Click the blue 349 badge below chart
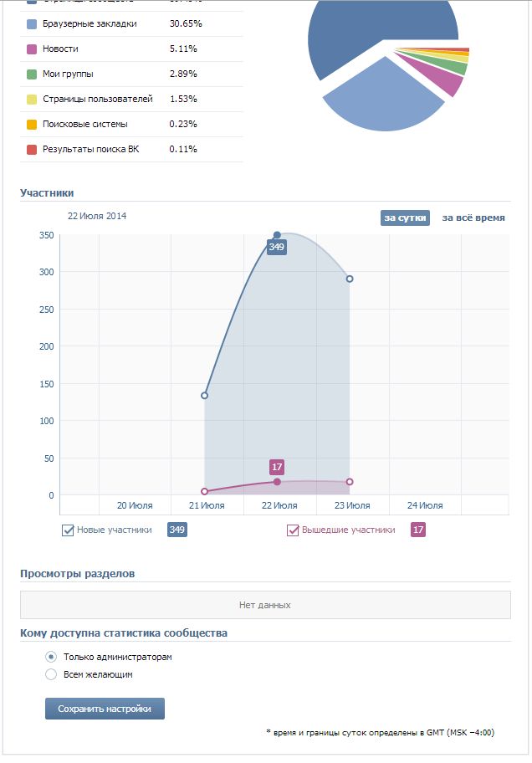This screenshot has height=763, width=532. (x=176, y=530)
